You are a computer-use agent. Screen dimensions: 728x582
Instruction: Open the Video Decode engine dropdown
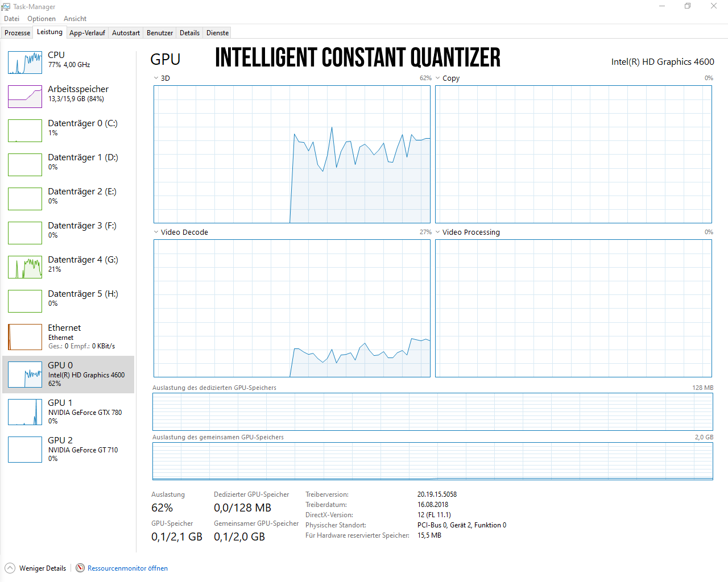(x=156, y=232)
